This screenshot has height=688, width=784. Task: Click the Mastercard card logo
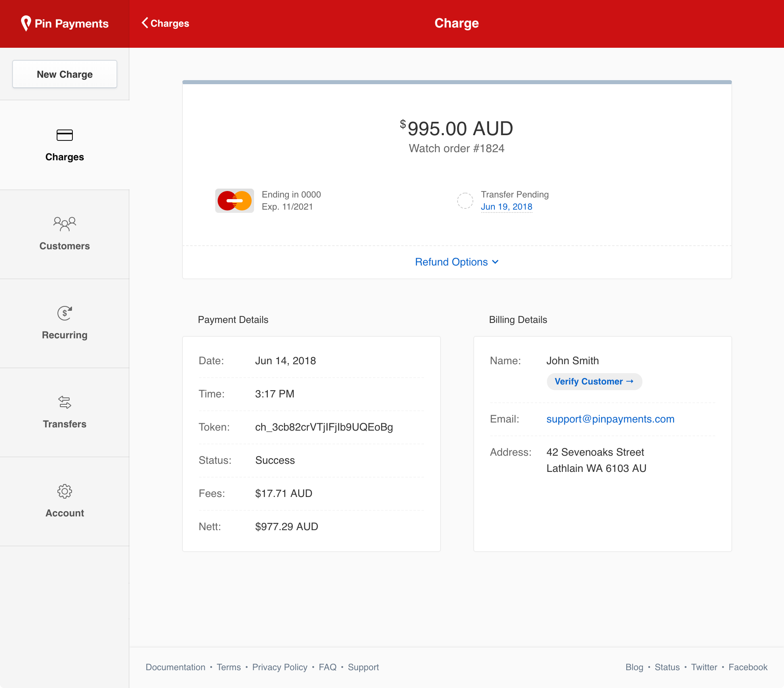coord(235,201)
